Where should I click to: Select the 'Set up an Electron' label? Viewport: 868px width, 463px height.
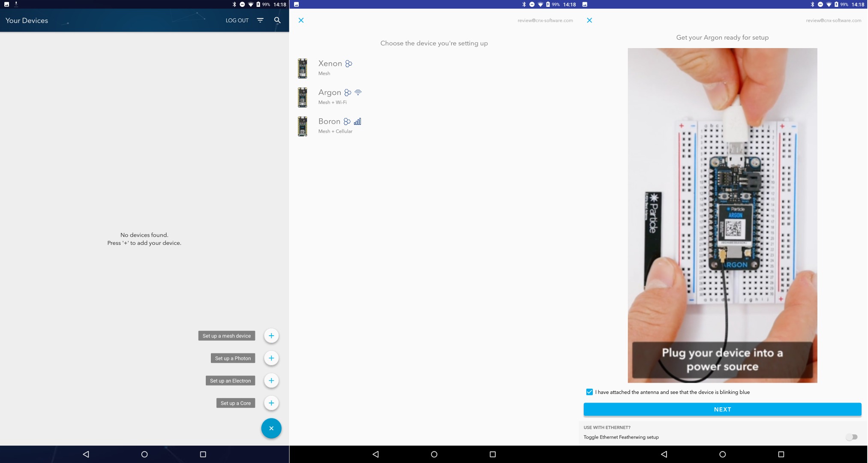[x=230, y=381]
